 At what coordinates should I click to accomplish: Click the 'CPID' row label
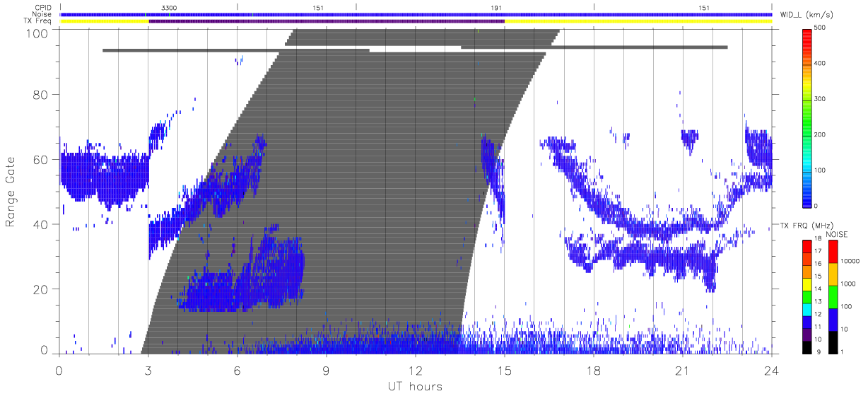tap(44, 7)
